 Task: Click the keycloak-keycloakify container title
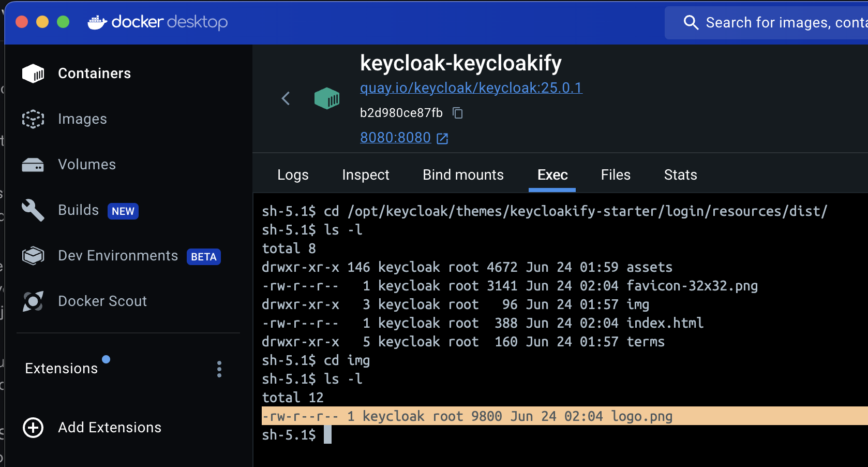[460, 63]
